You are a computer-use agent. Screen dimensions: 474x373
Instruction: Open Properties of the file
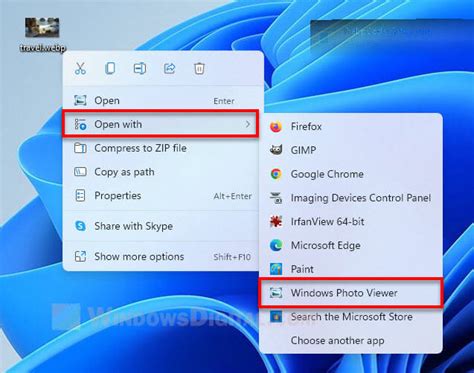point(161,196)
